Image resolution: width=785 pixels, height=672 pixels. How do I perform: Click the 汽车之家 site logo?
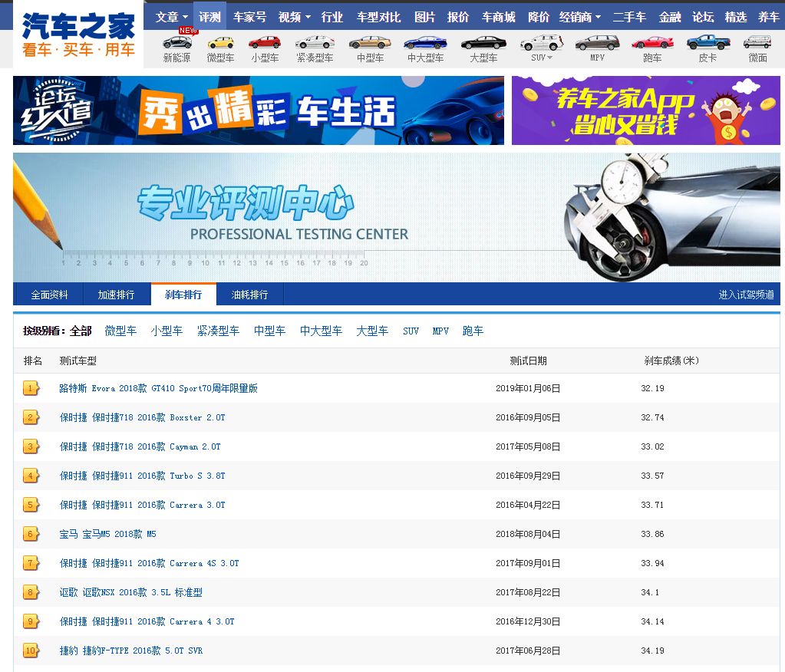pos(78,34)
